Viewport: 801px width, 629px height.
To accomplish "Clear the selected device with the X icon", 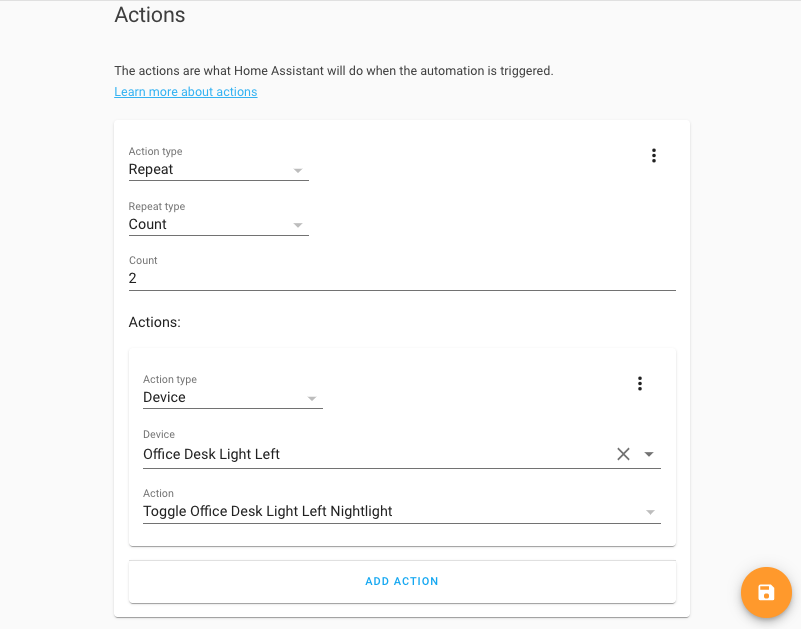I will [622, 453].
